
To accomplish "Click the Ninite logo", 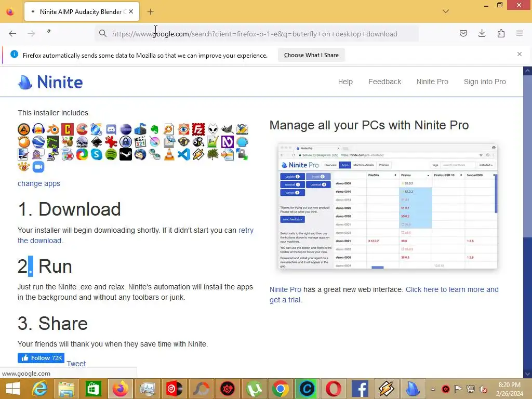I will 50,82.
